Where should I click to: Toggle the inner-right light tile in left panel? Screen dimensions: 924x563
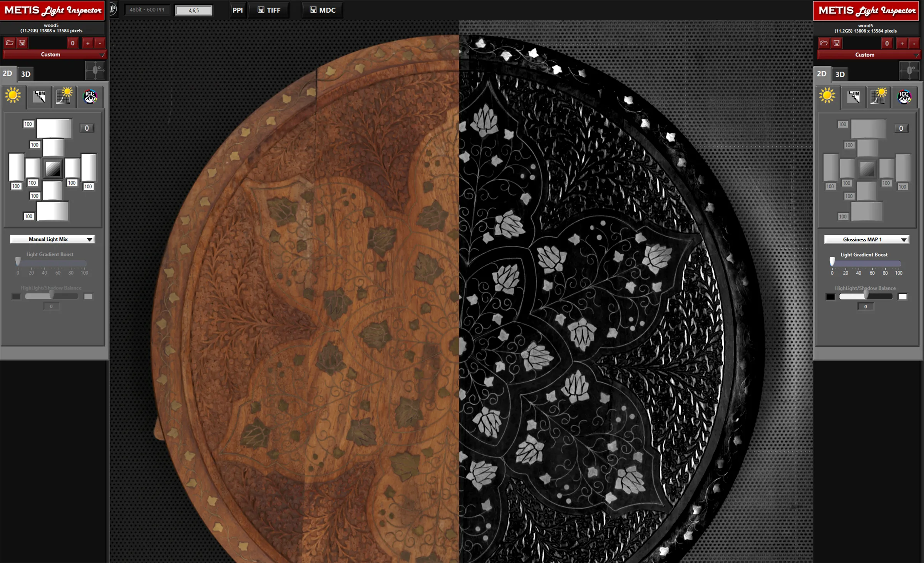tap(72, 168)
